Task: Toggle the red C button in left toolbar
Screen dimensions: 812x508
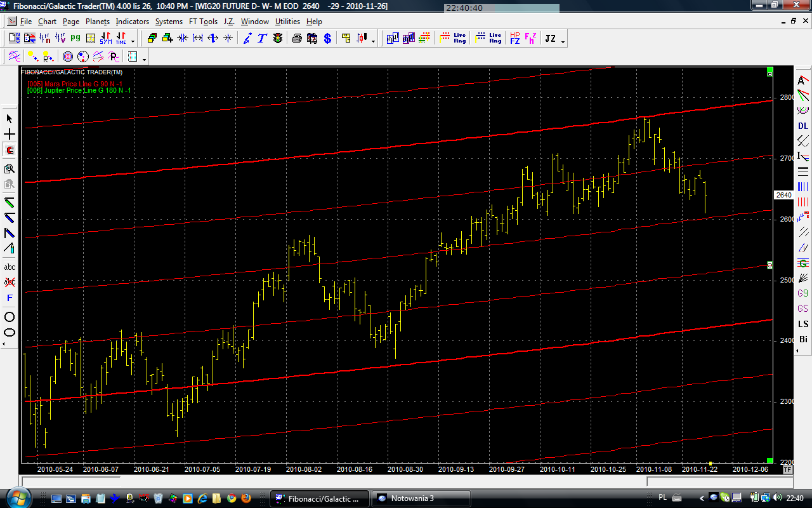Action: coord(10,150)
